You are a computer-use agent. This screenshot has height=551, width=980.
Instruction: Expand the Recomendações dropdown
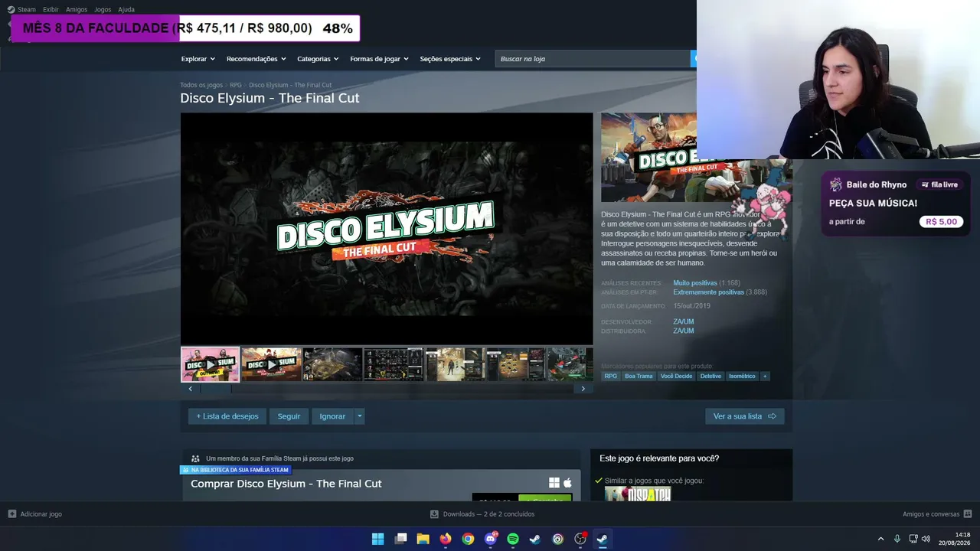(x=256, y=59)
